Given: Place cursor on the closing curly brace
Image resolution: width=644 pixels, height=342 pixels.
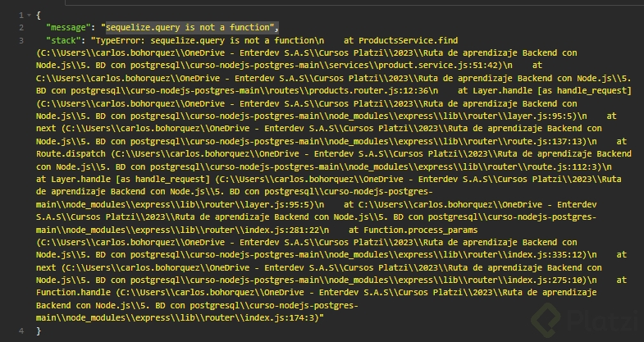Looking at the screenshot, I should click(39, 331).
